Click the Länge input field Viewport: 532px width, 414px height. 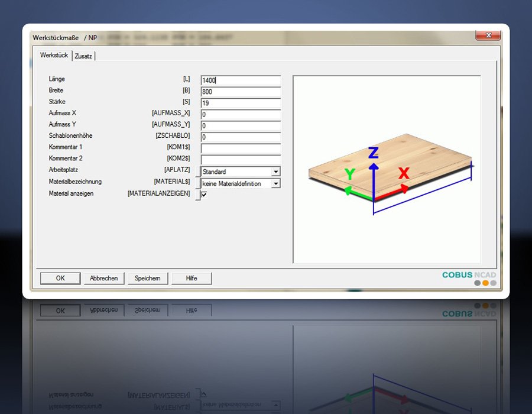[241, 80]
